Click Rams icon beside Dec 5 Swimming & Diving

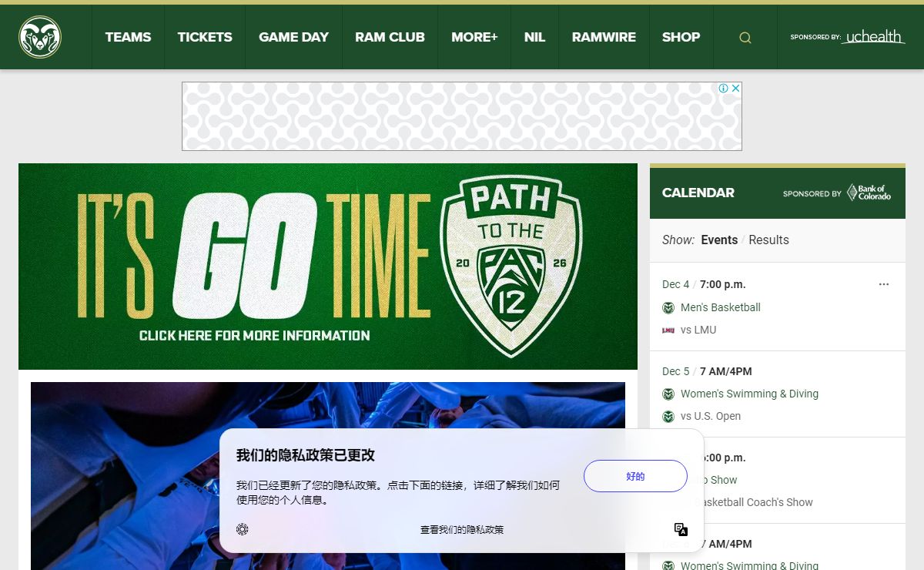[x=668, y=394]
